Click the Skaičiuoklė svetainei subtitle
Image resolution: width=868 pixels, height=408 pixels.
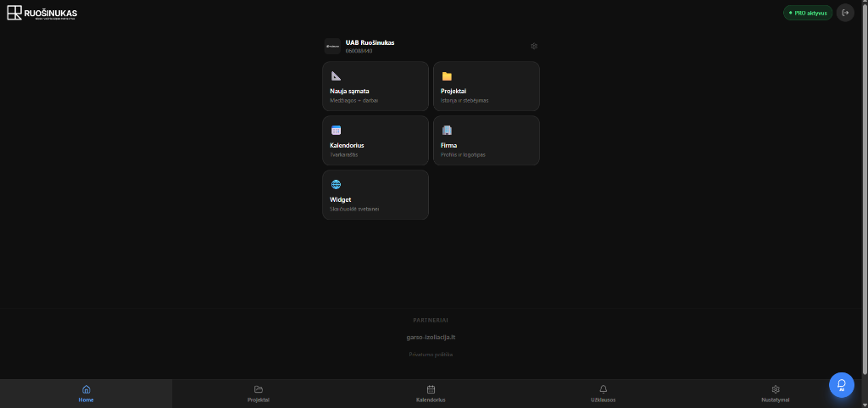click(x=354, y=210)
